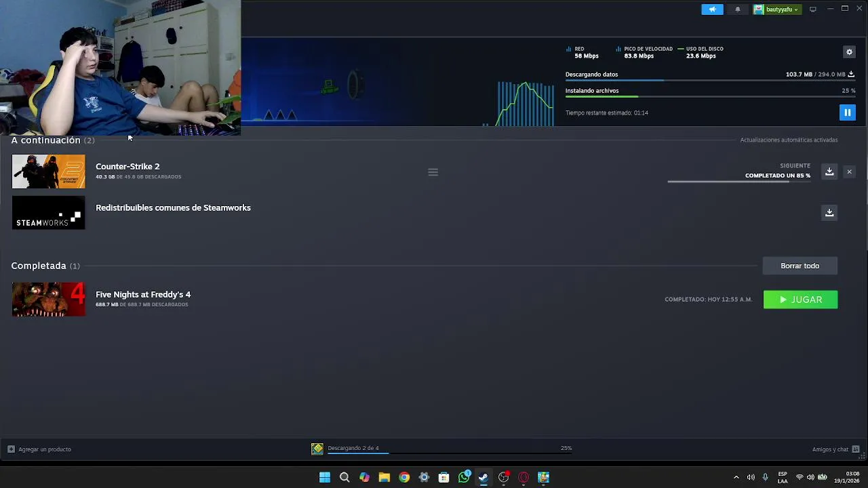Click COMPLETADO: HOY 12:55 A.M. text
This screenshot has width=868, height=488.
709,300
